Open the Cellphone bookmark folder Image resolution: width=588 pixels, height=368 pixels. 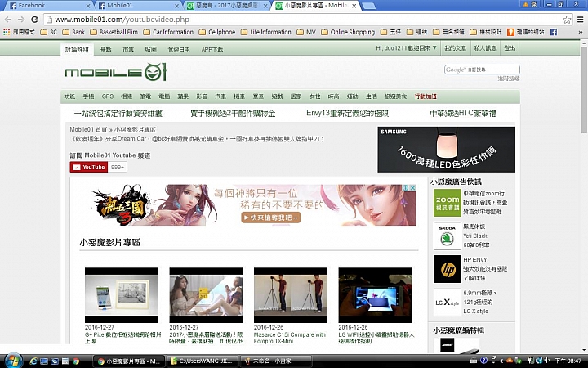click(217, 32)
